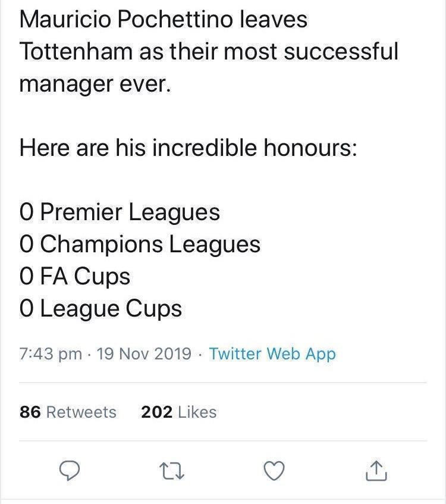View the list of 202 Likes
Image resolution: width=446 pixels, height=504 pixels.
tap(178, 412)
